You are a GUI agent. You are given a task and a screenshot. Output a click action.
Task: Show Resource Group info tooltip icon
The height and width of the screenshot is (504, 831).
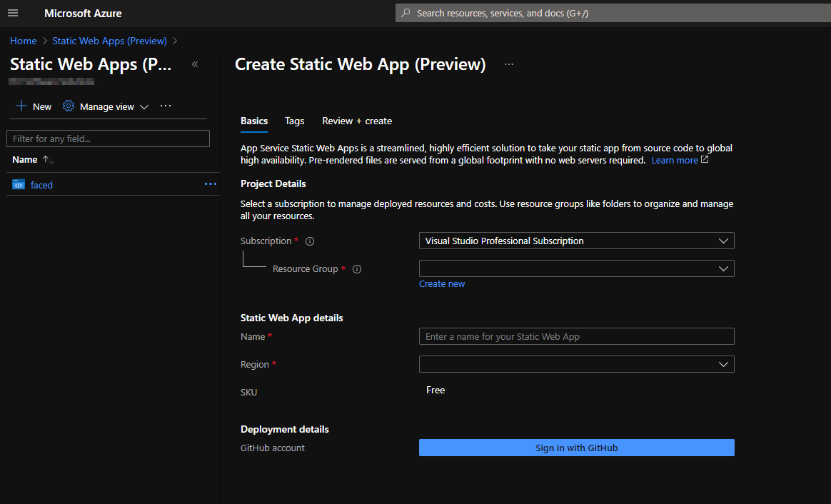pos(357,269)
